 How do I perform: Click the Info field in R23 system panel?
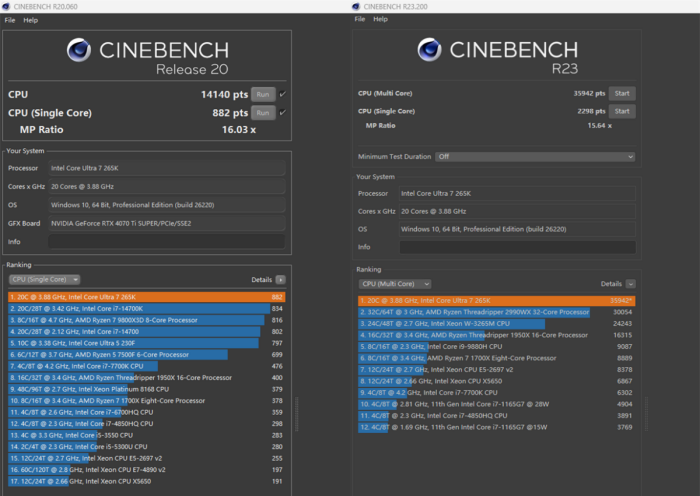[517, 247]
